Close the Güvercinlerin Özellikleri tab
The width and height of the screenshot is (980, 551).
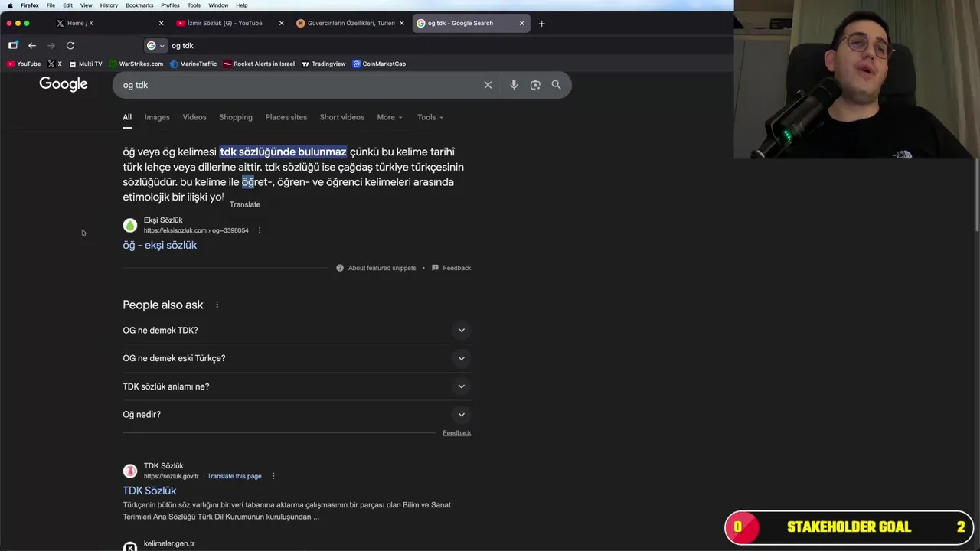[x=401, y=23]
